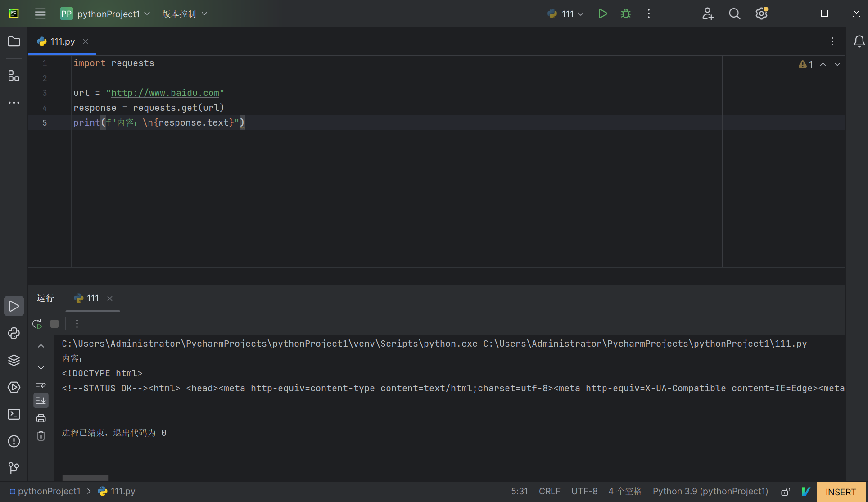
Task: Expand the 111 run configuration dropdown
Action: [x=565, y=14]
